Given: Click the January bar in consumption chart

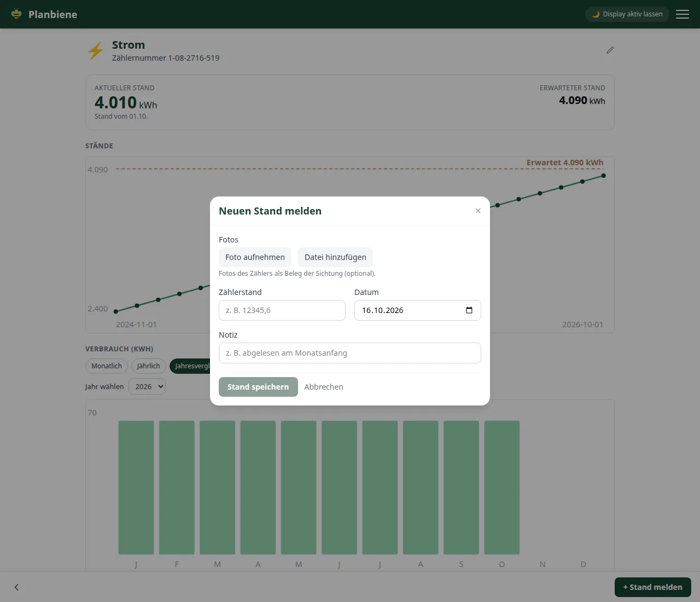Looking at the screenshot, I should point(136,488).
